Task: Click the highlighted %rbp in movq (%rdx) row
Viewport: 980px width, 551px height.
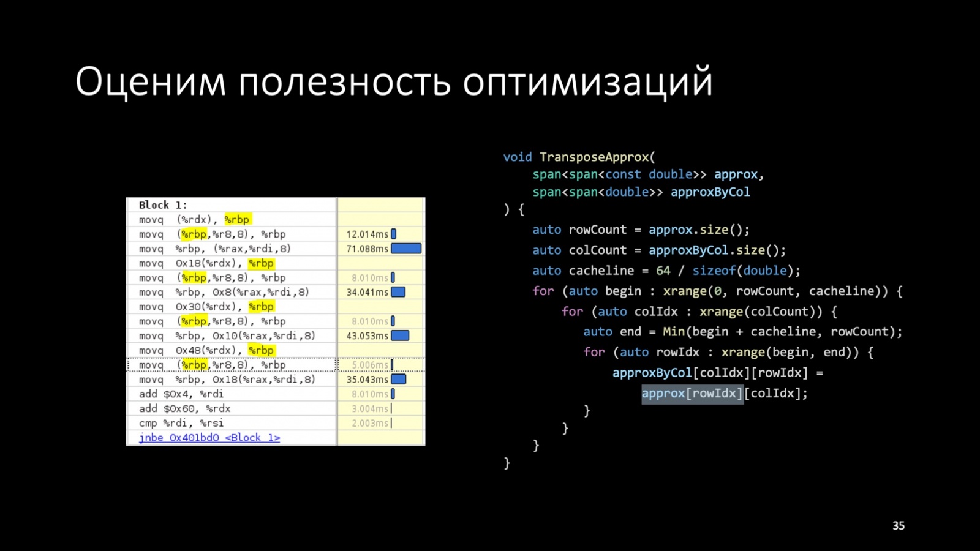Action: coord(239,219)
